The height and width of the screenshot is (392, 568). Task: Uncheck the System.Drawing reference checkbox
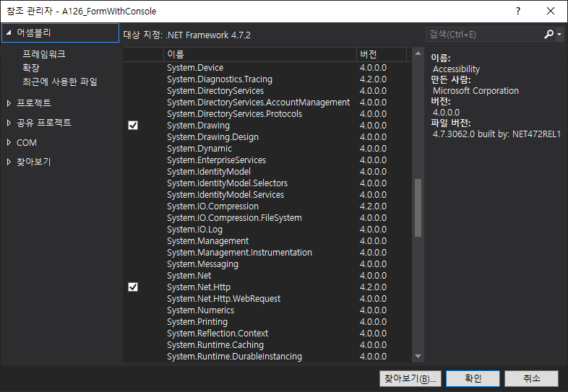point(133,125)
